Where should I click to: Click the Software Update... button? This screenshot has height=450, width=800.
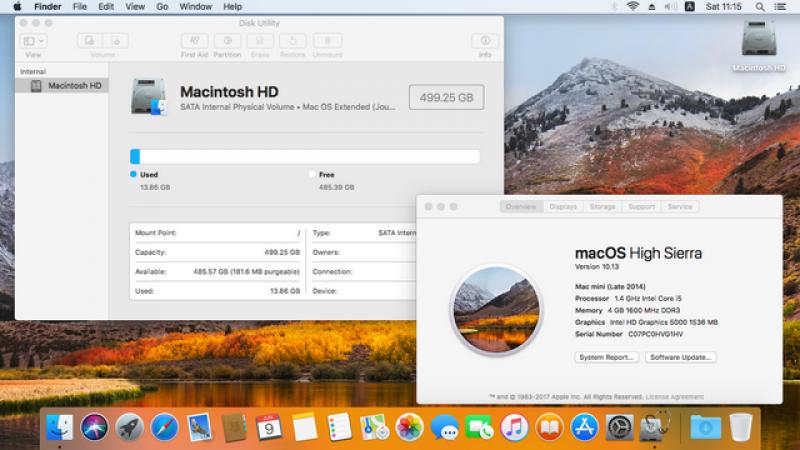pos(681,357)
